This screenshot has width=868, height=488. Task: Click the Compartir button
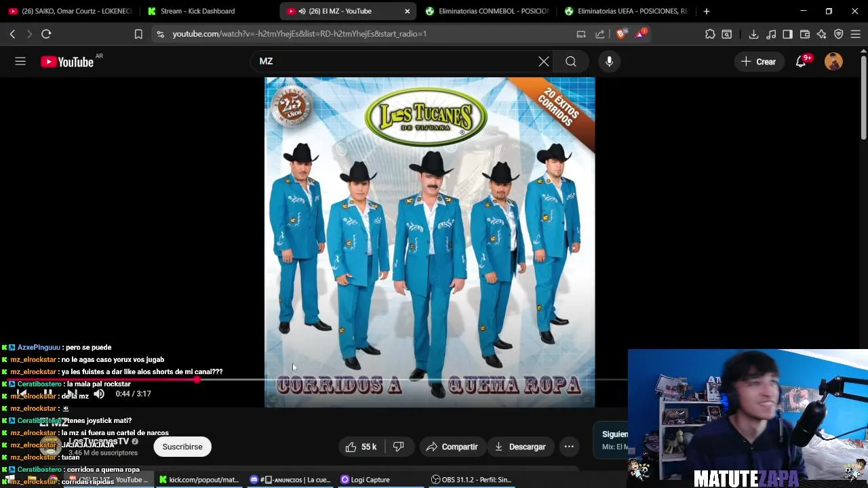pyautogui.click(x=452, y=447)
